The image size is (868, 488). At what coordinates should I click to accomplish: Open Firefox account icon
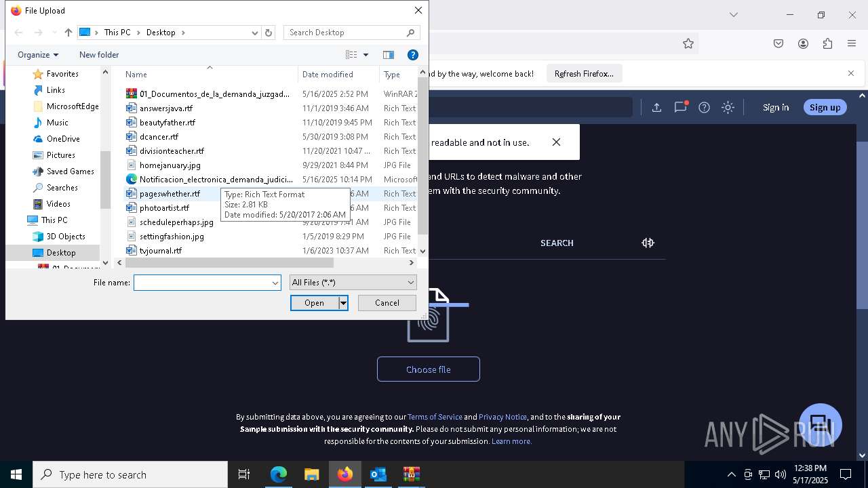[803, 43]
